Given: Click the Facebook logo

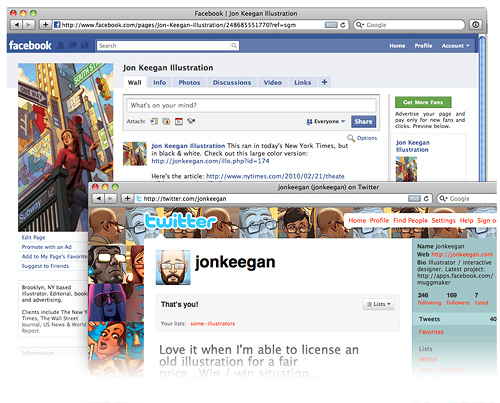Looking at the screenshot, I should (30, 45).
